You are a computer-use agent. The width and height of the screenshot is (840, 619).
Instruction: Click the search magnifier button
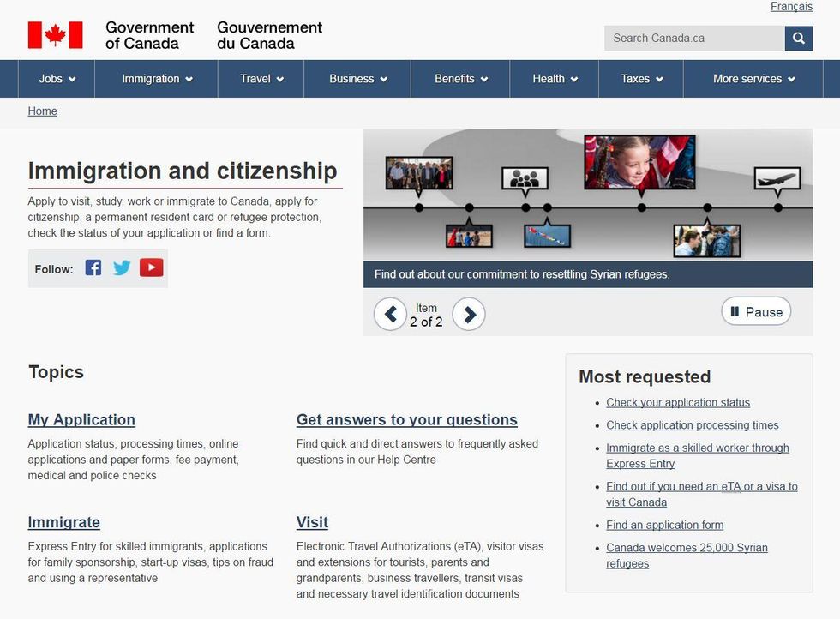coord(798,39)
